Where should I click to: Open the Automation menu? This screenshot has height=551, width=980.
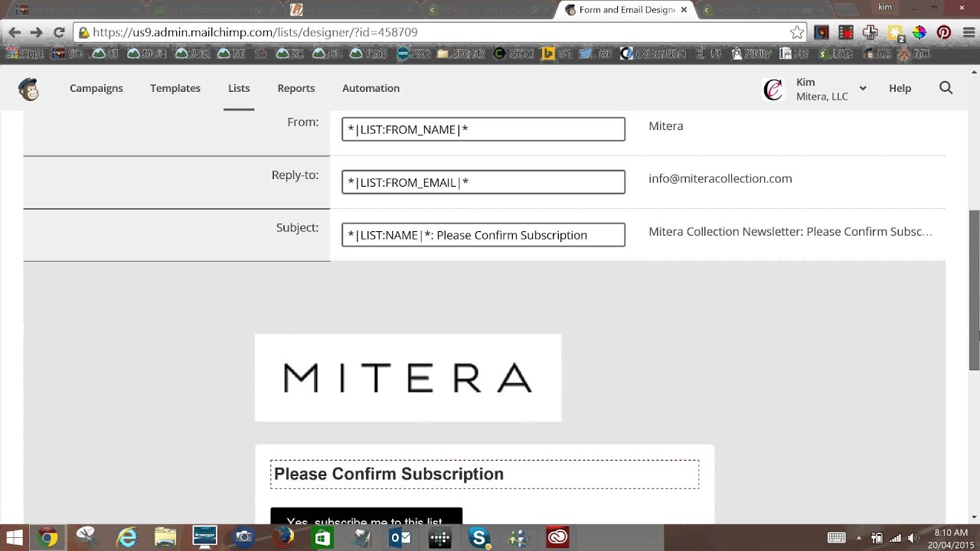point(371,88)
